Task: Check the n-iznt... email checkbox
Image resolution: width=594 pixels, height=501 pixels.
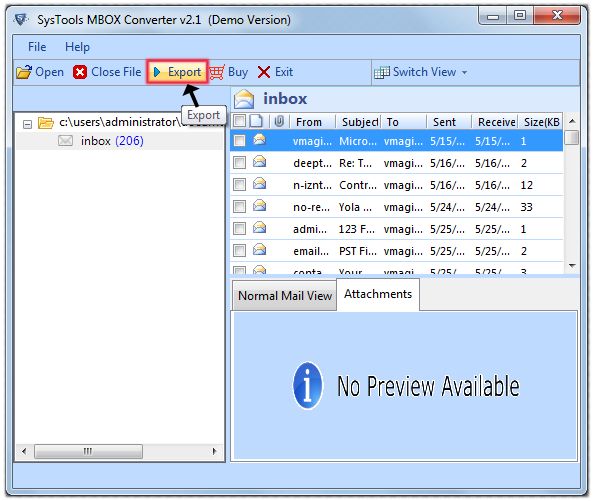Action: point(239,185)
